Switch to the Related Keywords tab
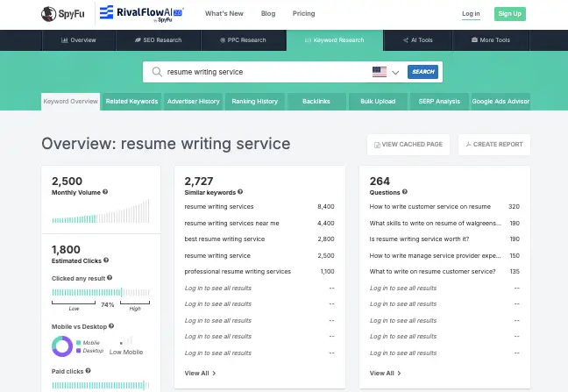 coord(131,102)
